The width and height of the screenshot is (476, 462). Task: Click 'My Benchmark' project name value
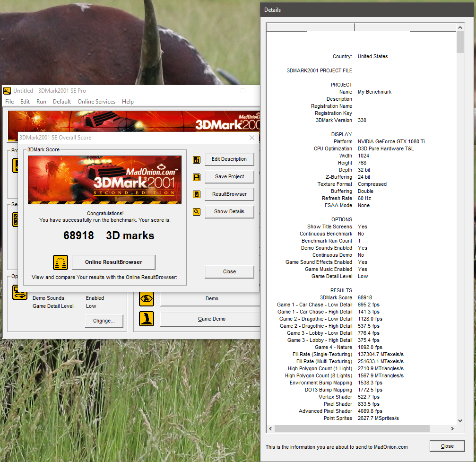(x=374, y=92)
